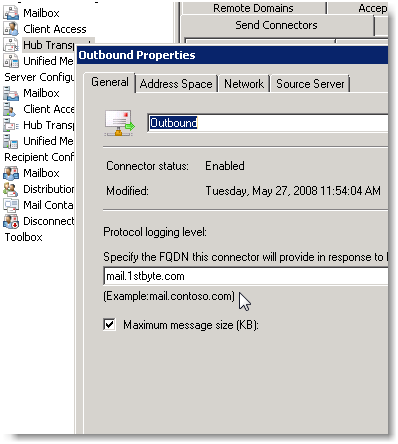Click the Organization Client Access icon
Screen dimensions: 398x444
click(11, 29)
